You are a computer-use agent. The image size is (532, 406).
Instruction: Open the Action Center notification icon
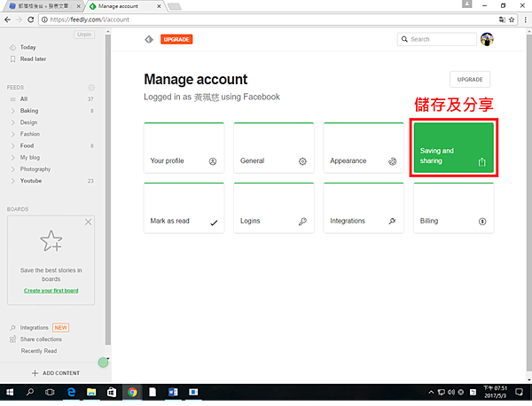(x=519, y=392)
